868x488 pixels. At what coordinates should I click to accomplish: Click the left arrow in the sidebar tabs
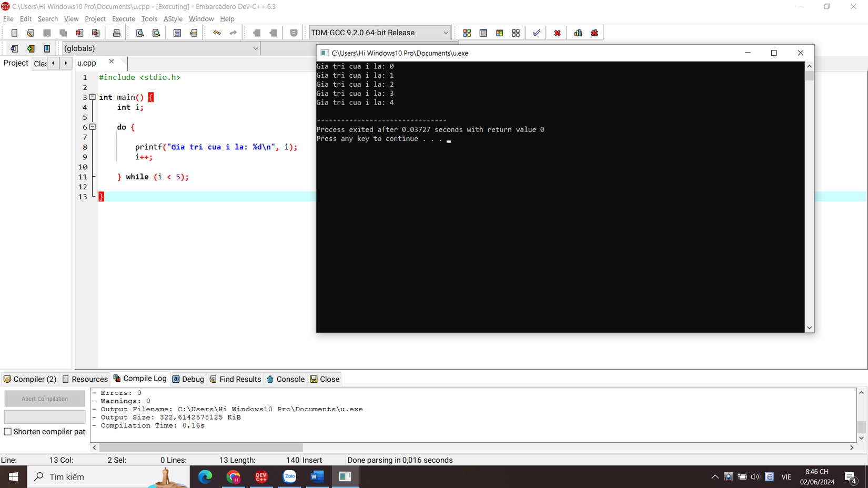click(x=53, y=63)
